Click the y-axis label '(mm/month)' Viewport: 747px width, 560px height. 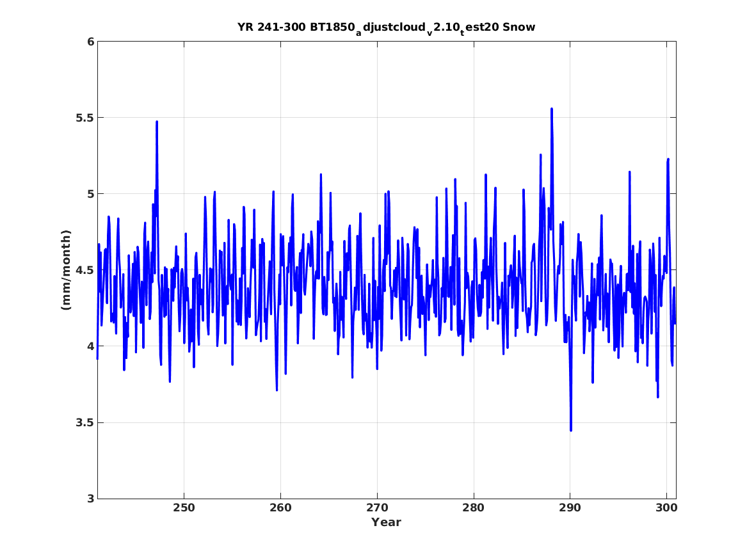[x=66, y=270]
